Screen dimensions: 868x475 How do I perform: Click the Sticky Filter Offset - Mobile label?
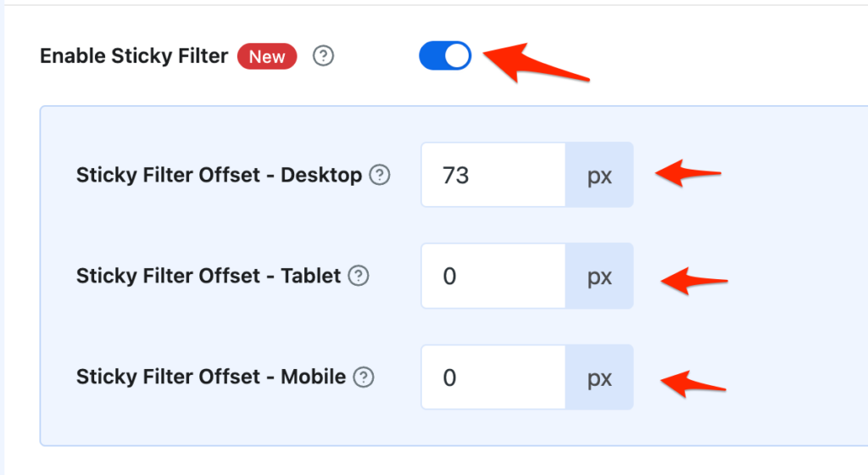[x=211, y=377]
